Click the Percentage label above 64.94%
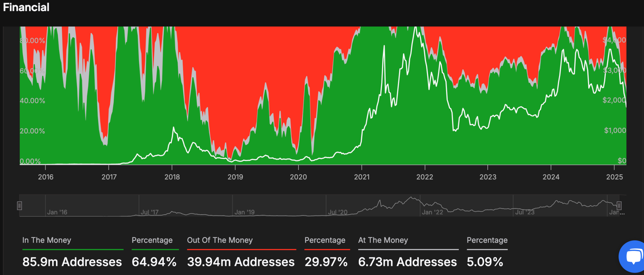The image size is (644, 275). tap(152, 240)
